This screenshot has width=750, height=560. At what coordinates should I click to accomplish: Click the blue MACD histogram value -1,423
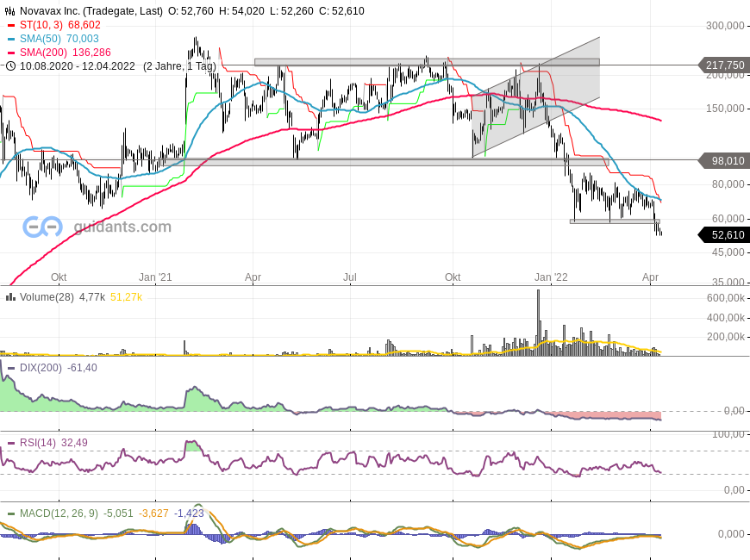[189, 513]
